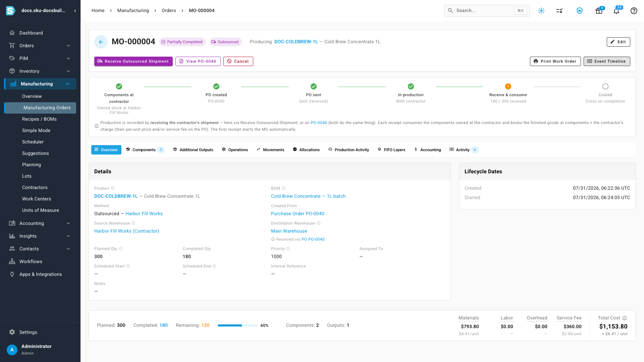Open Harbor Fill Works contractor link
The width and height of the screenshot is (644, 362).
[144, 214]
